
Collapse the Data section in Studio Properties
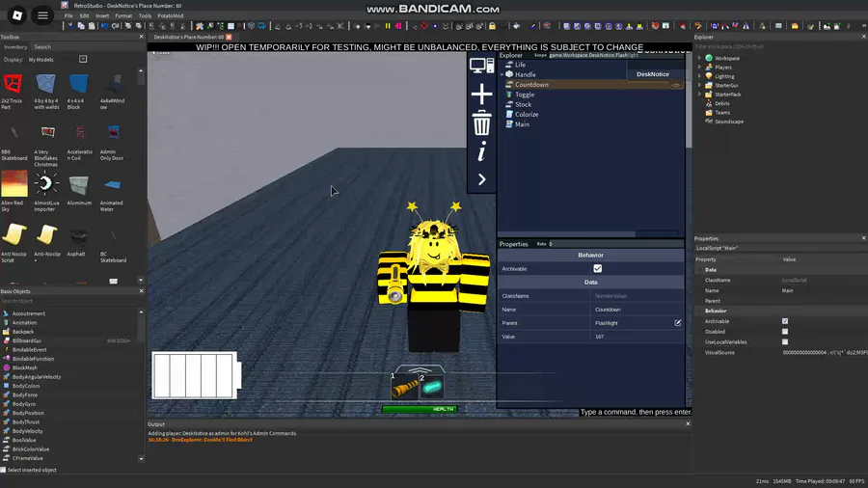700,269
